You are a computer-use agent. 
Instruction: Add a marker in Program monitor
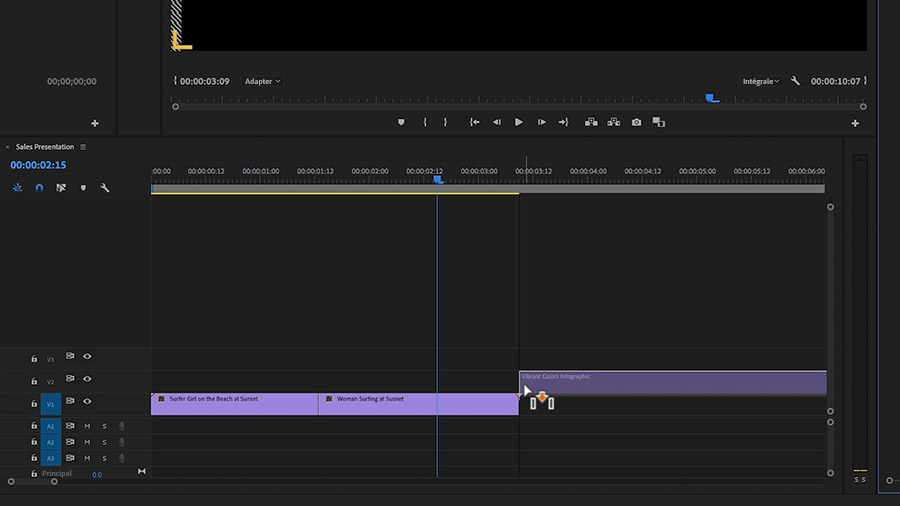click(401, 122)
